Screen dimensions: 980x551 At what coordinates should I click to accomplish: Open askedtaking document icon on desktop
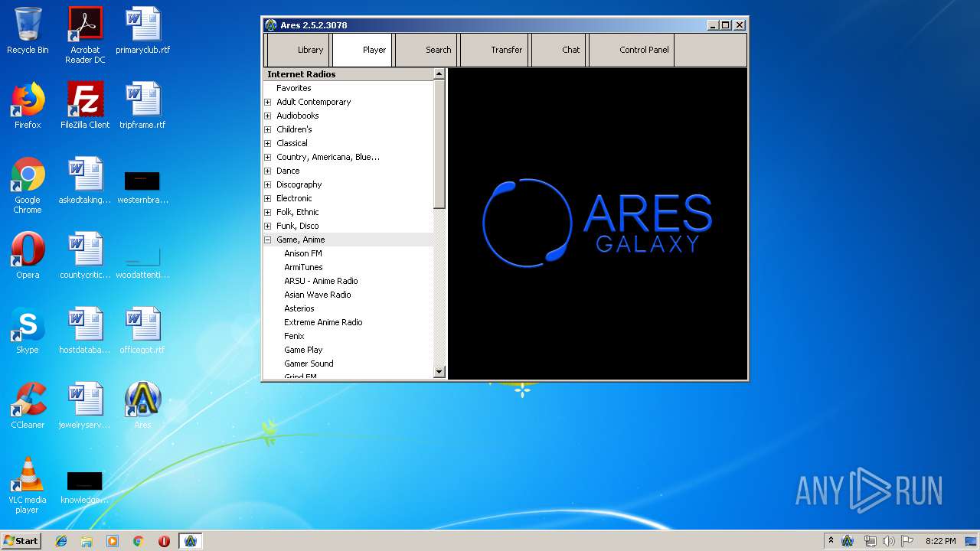tap(85, 181)
